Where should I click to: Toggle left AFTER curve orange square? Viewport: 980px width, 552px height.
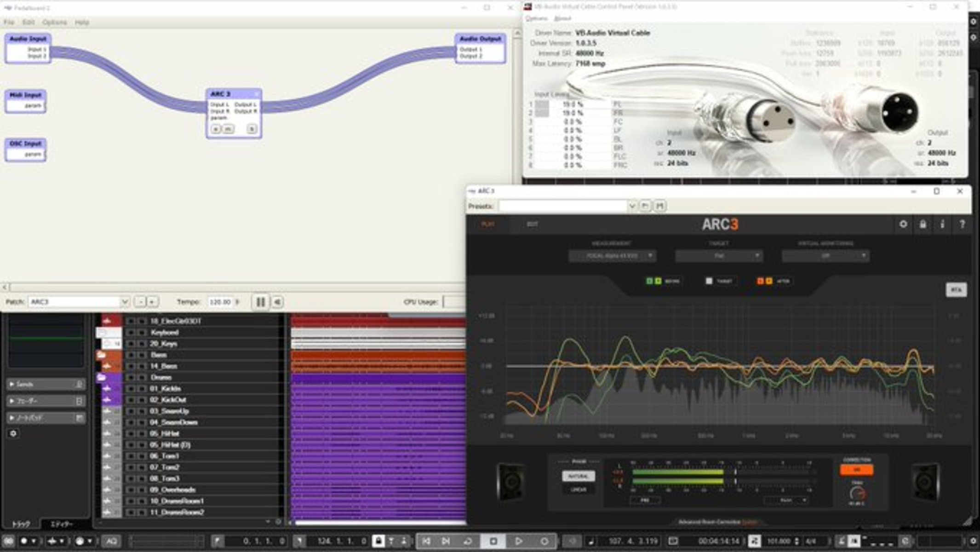(x=760, y=281)
